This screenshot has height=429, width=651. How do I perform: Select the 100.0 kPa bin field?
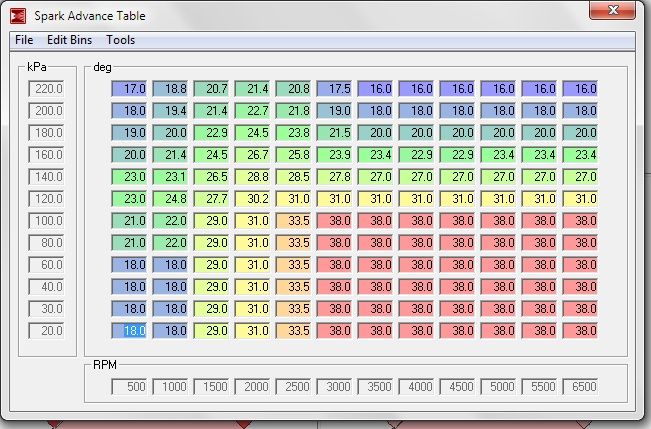47,220
